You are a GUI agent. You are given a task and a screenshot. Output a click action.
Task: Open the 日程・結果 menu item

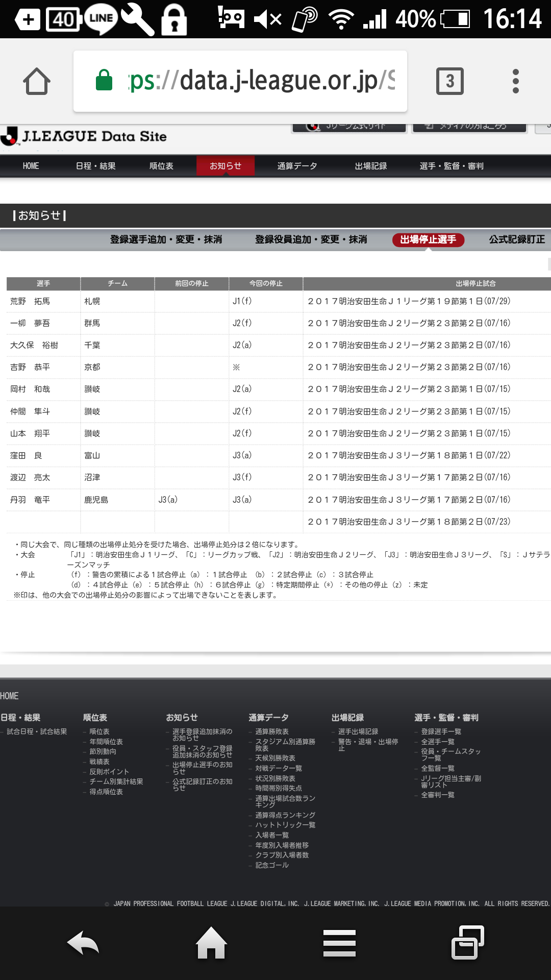tap(95, 166)
